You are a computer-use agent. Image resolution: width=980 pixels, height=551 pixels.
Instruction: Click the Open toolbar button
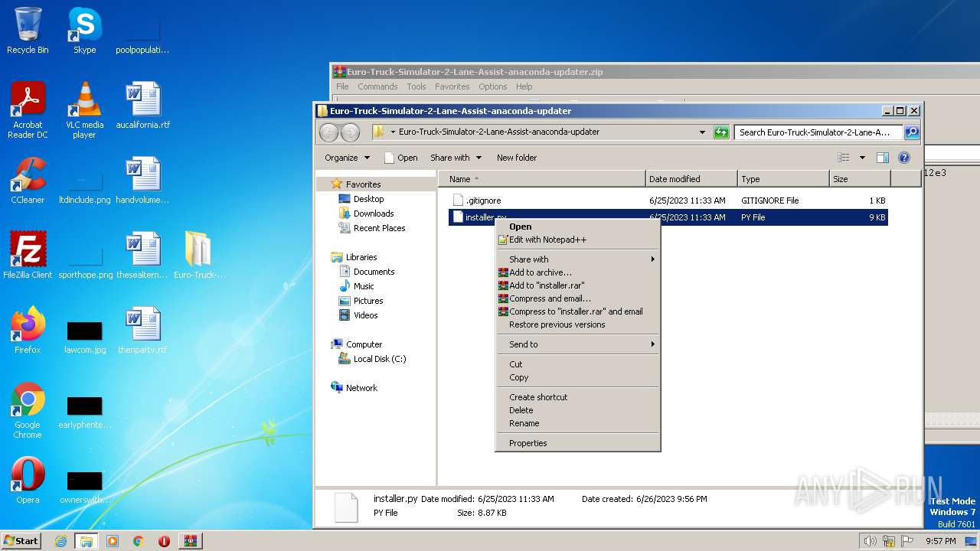pyautogui.click(x=400, y=158)
